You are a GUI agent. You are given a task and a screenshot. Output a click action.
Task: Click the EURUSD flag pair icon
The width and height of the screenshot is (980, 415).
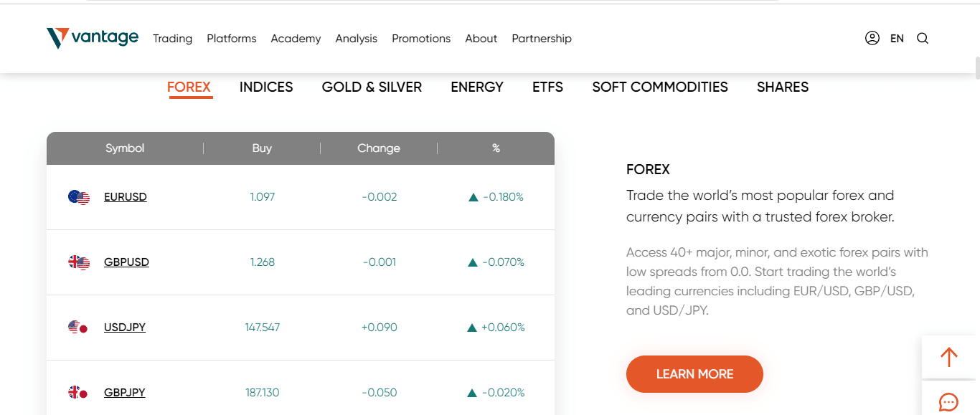click(x=79, y=197)
